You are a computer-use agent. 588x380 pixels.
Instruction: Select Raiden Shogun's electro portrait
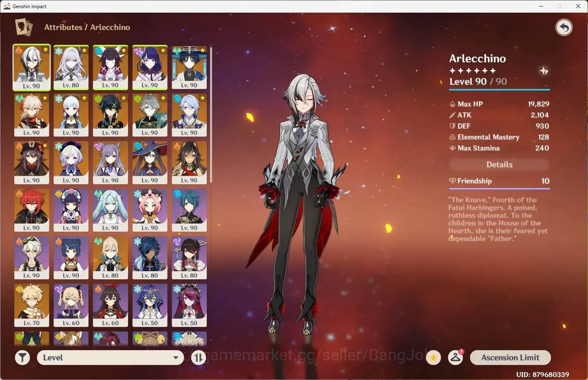(x=150, y=67)
